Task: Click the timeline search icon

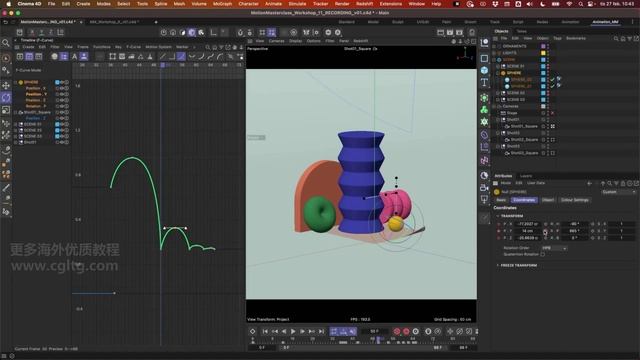Action: 208,47
